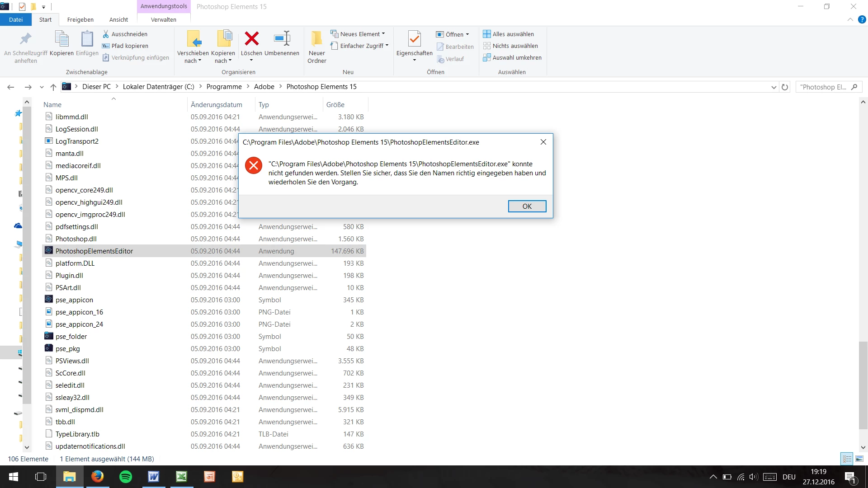Expand the Neues Element dropdown

[383, 34]
